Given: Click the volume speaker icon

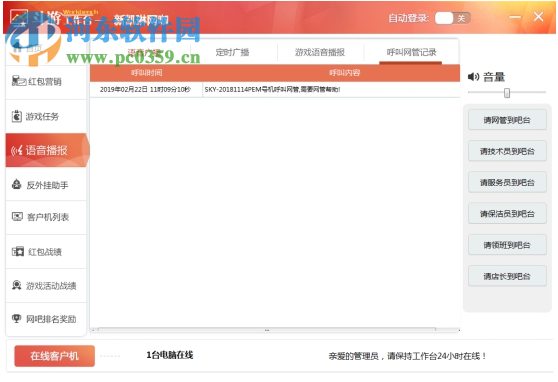Looking at the screenshot, I should pos(473,77).
